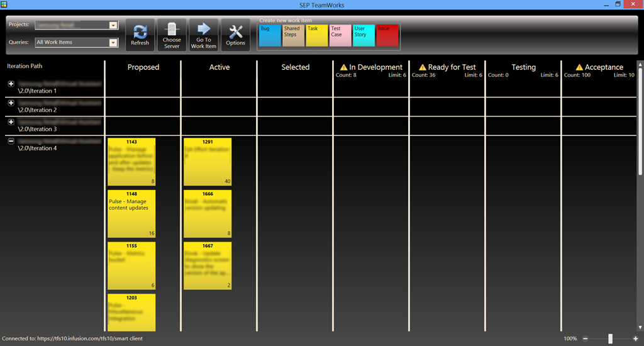Create a new Bug work item
The height and width of the screenshot is (346, 644).
click(x=270, y=35)
